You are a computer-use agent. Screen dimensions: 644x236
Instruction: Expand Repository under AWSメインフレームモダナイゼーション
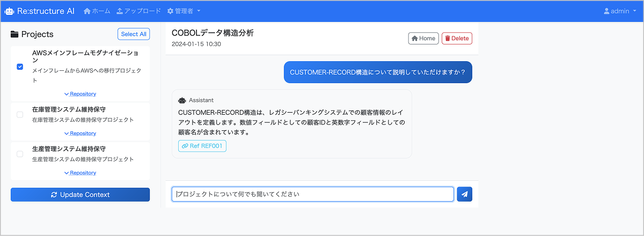pyautogui.click(x=80, y=94)
